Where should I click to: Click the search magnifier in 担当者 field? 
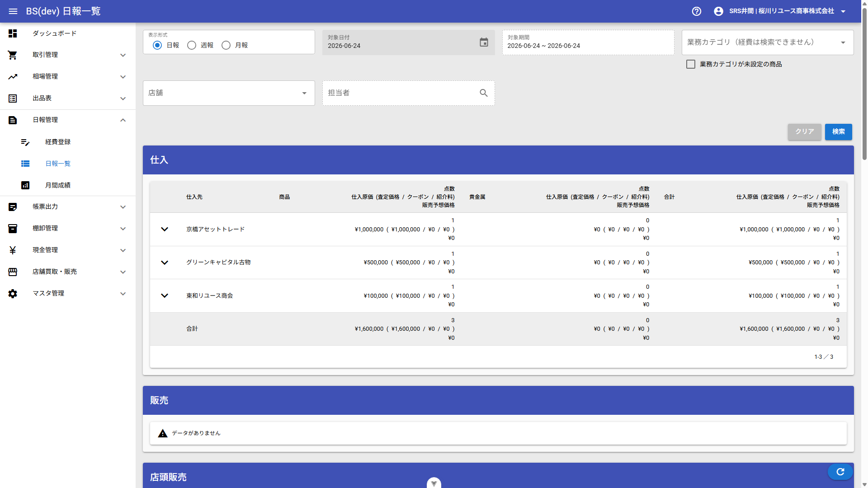pos(484,93)
